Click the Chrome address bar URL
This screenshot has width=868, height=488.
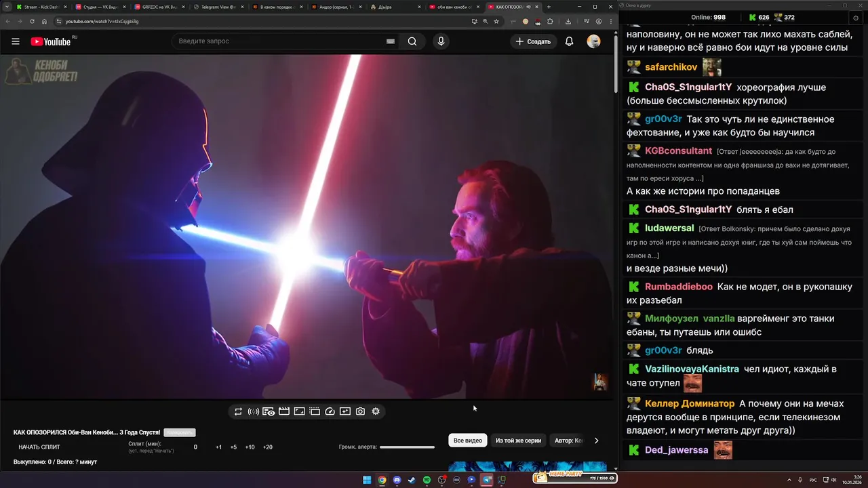point(102,21)
